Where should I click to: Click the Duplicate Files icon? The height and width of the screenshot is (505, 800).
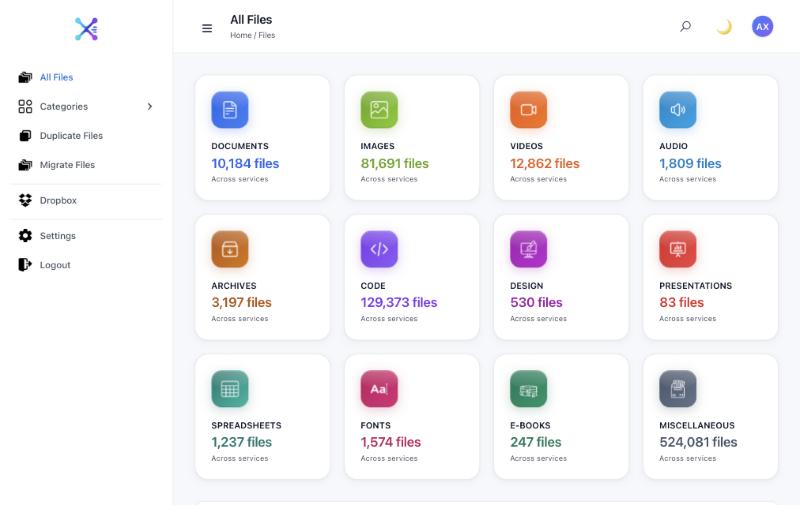coord(25,136)
